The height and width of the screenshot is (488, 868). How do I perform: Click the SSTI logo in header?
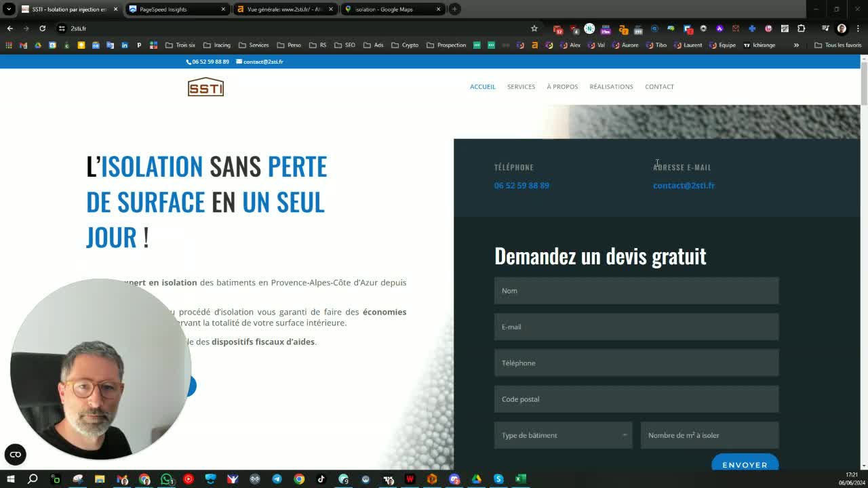[x=205, y=87]
